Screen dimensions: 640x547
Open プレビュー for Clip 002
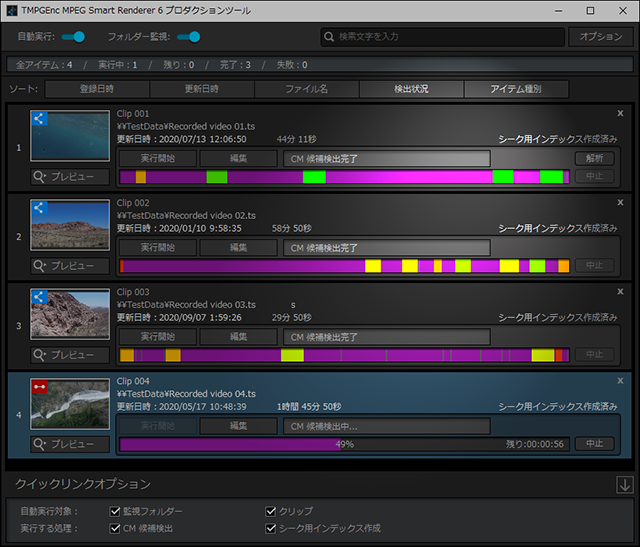click(70, 266)
